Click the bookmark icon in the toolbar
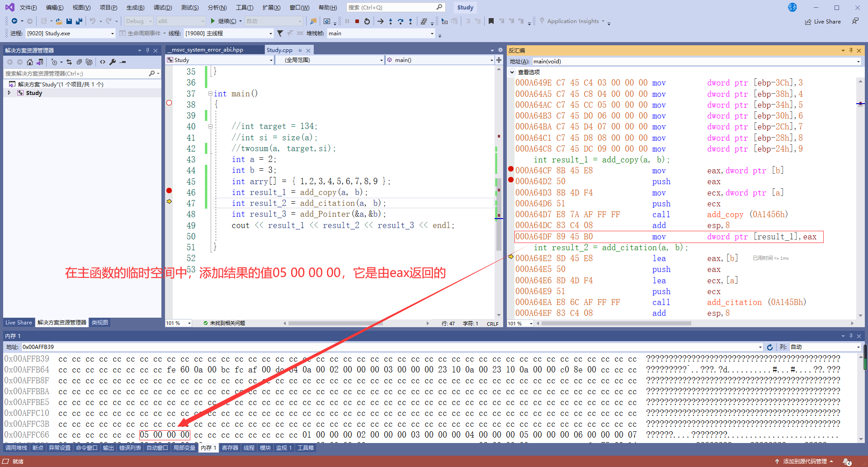Image resolution: width=868 pixels, height=467 pixels. click(x=491, y=21)
